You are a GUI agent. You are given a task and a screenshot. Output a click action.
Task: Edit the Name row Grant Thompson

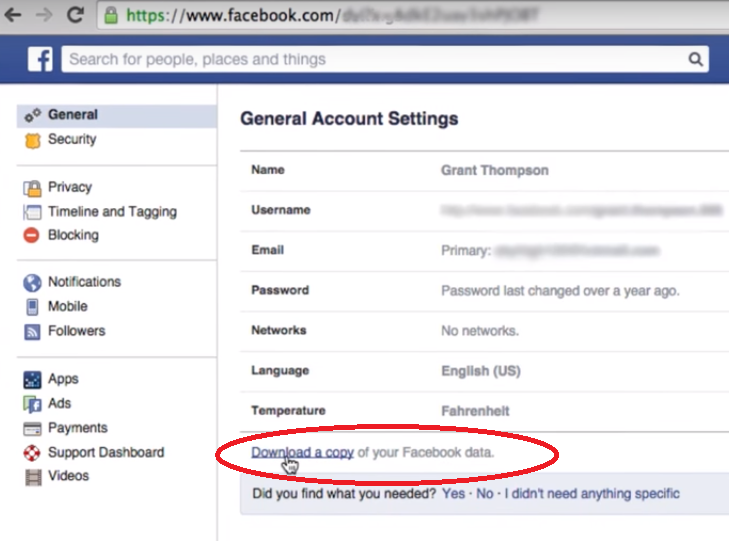click(495, 171)
